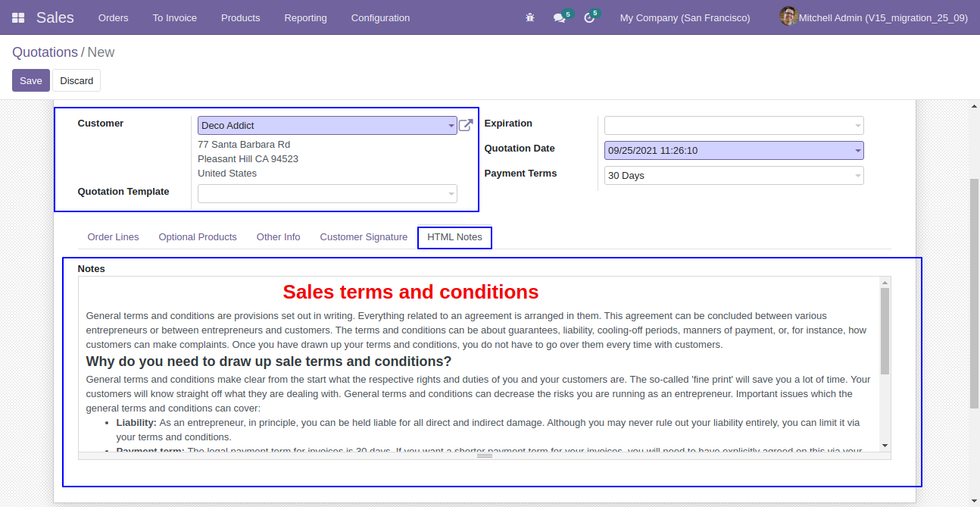
Task: Open the Products menu
Action: (241, 17)
